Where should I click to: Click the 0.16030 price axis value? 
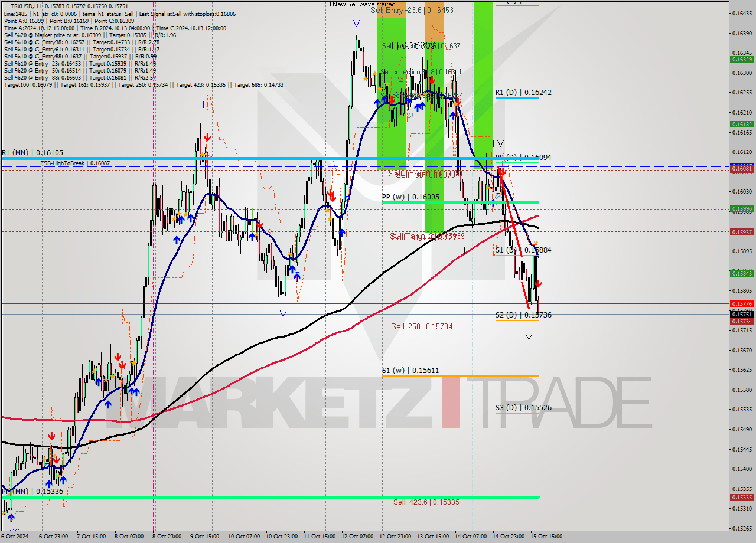[x=742, y=191]
